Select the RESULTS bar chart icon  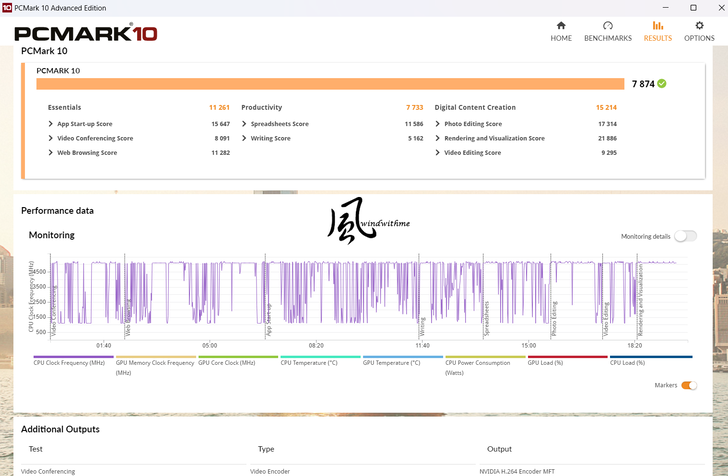click(657, 26)
